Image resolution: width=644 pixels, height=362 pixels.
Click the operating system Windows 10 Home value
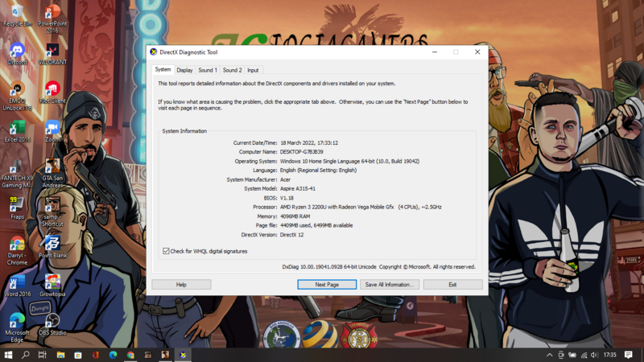click(x=349, y=162)
